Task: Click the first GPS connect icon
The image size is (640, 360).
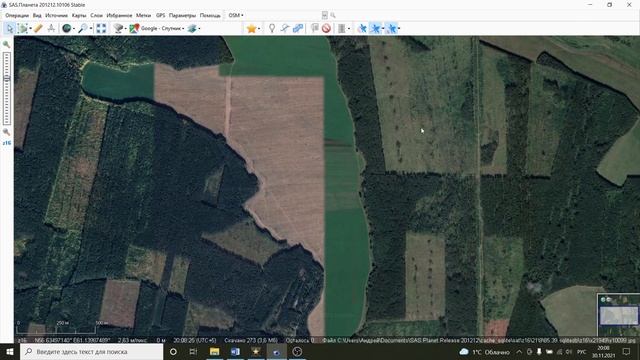Action: tap(362, 28)
